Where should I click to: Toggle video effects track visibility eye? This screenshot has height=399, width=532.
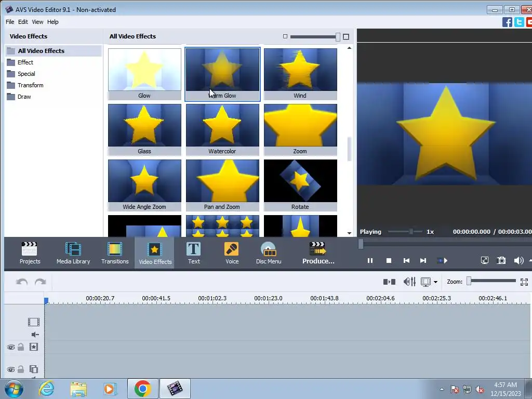point(11,347)
